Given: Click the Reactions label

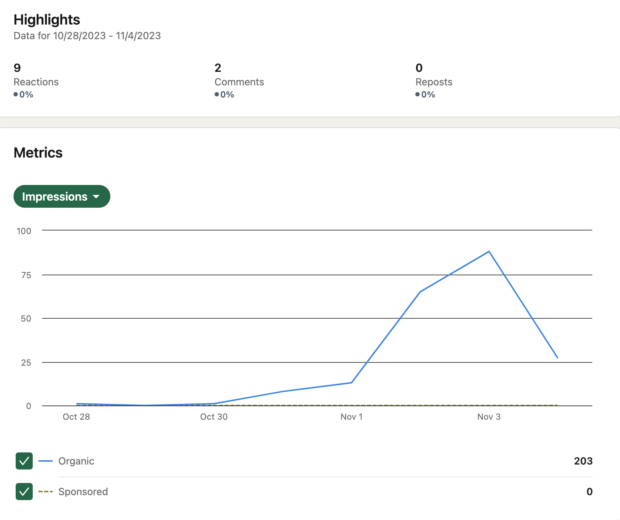Looking at the screenshot, I should [x=36, y=82].
